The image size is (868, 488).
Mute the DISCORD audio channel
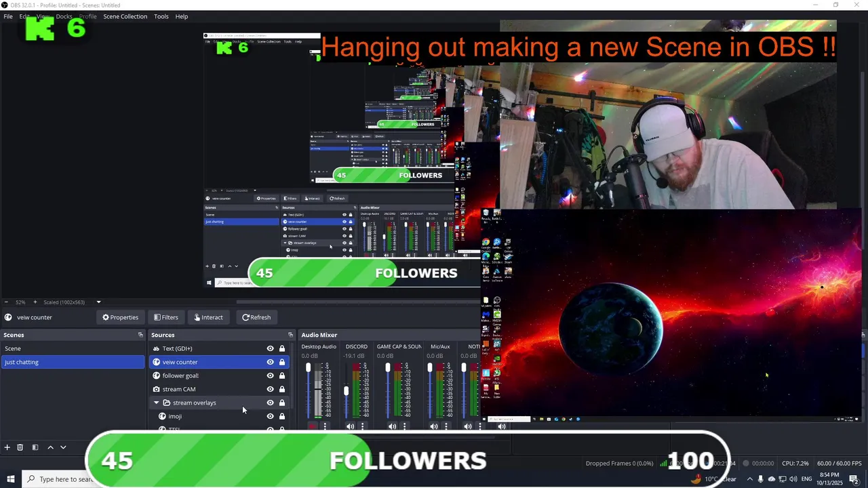click(350, 426)
